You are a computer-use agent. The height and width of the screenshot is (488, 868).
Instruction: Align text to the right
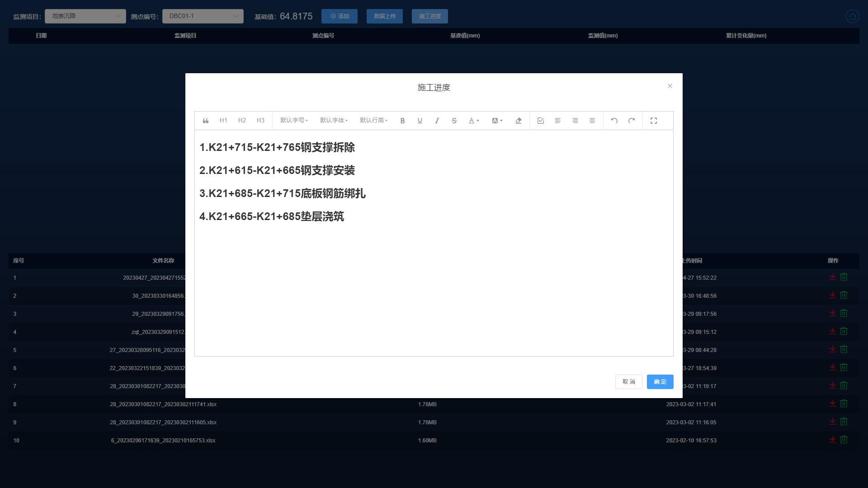click(x=575, y=121)
